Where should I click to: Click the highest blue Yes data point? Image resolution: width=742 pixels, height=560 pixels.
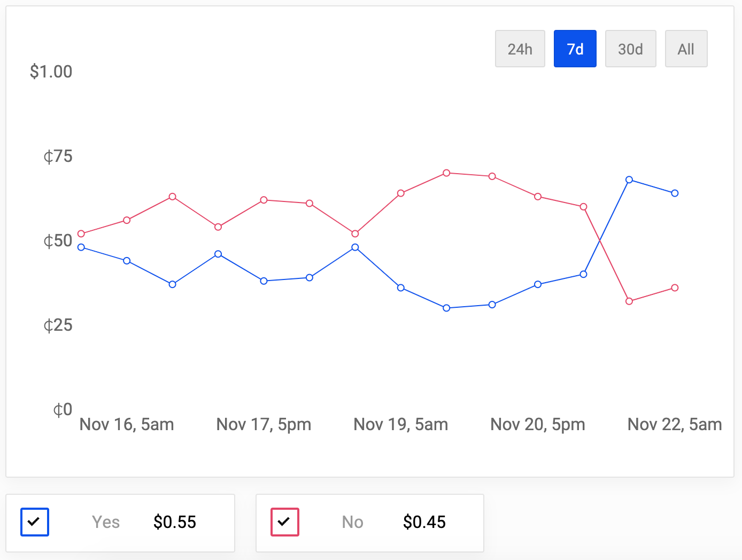coord(629,180)
